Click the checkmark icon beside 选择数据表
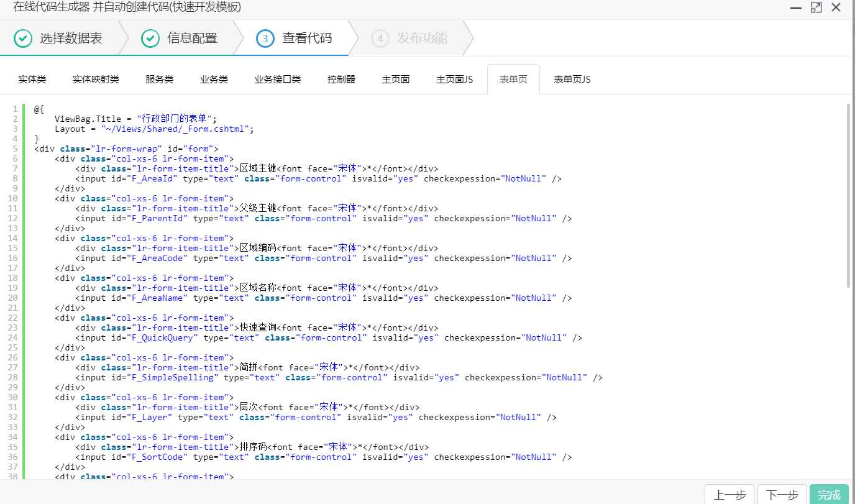Viewport: 855px width, 504px height. (23, 39)
